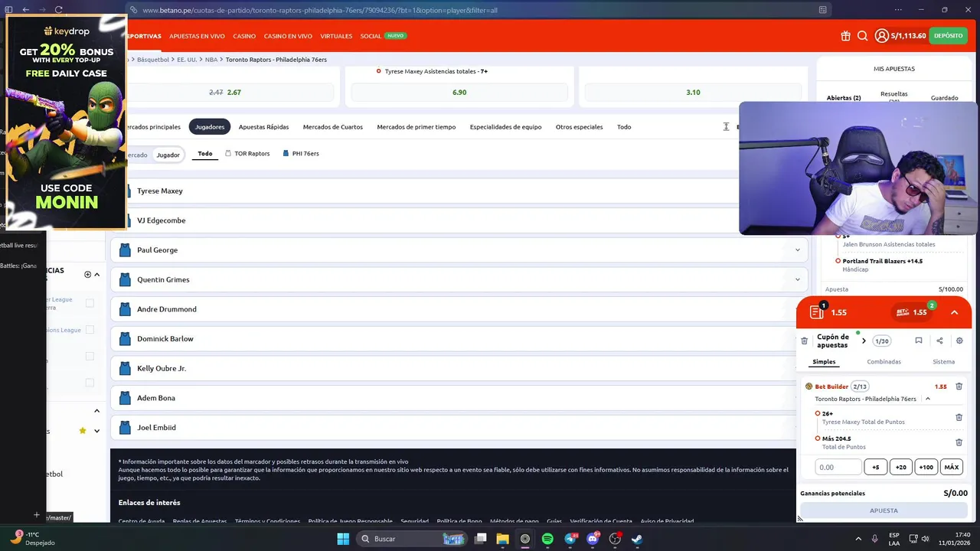Image resolution: width=980 pixels, height=551 pixels.
Task: Reload the browser page
Action: [58, 10]
